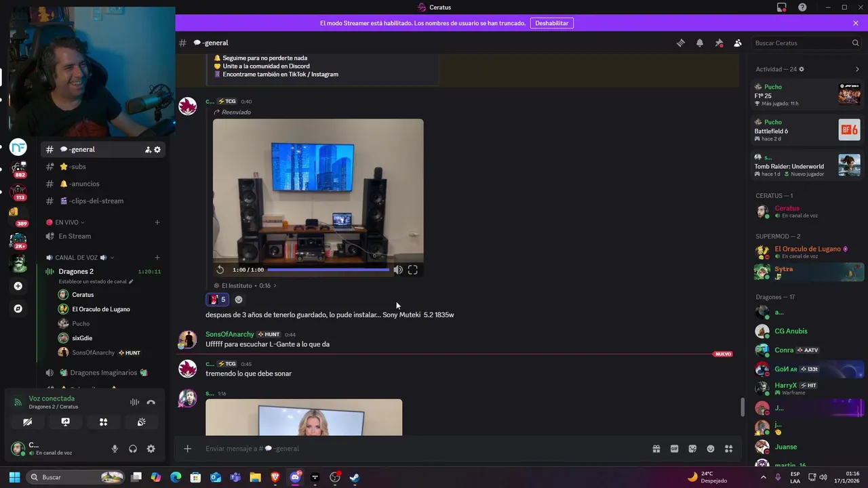Open server icon with 389 badge
This screenshot has width=868, height=488.
click(x=18, y=217)
